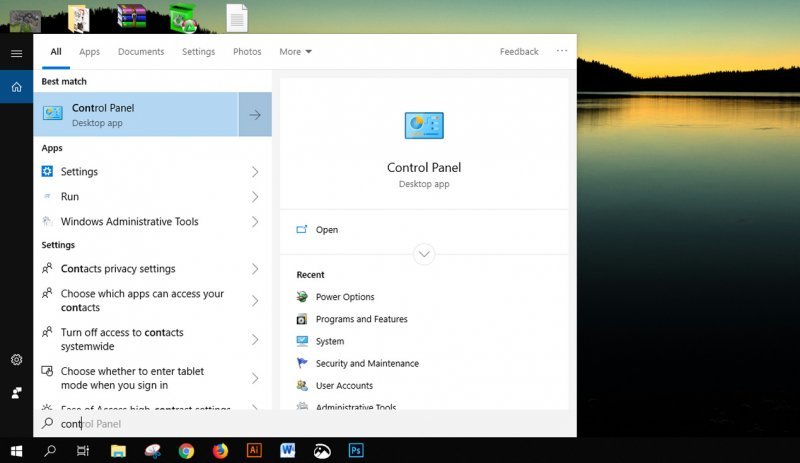Screen dimensions: 800x463
Task: Expand the Contacts privacy settings chevron
Action: (255, 269)
